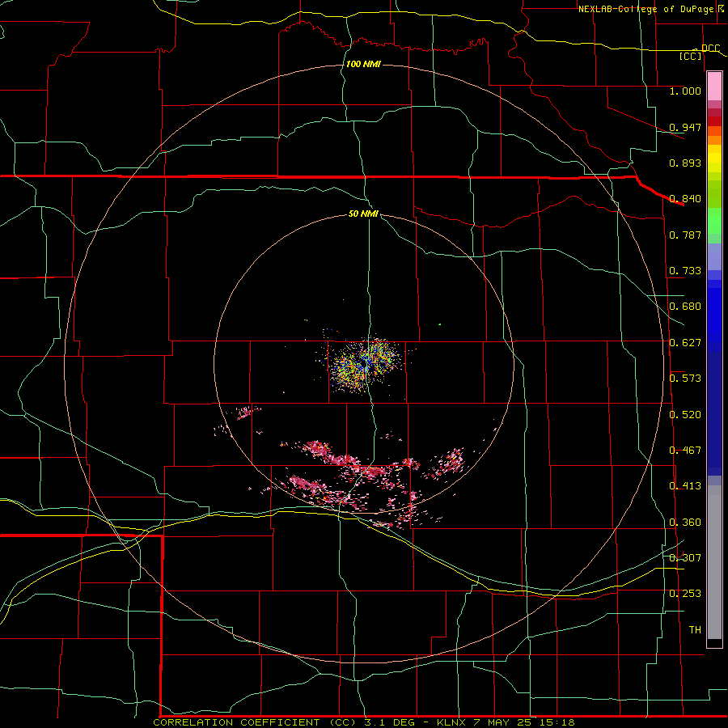Click the 0.947 color scale label
The image size is (728, 728).
(x=685, y=127)
